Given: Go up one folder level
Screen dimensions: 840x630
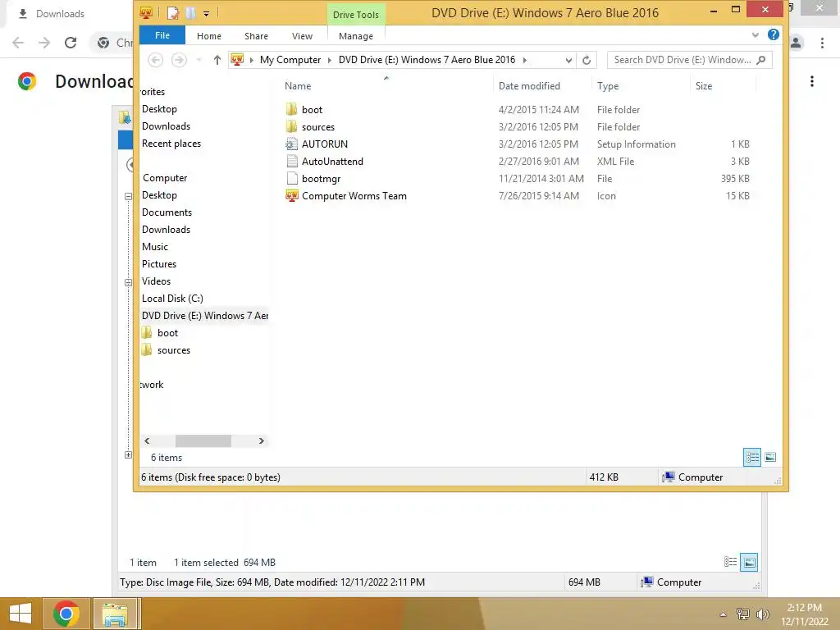Looking at the screenshot, I should [217, 60].
